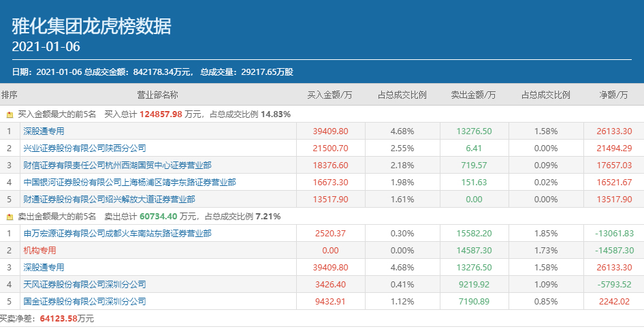The image size is (644, 329).
Task: Sort by 卖出金额/万 column header
Action: tap(473, 95)
